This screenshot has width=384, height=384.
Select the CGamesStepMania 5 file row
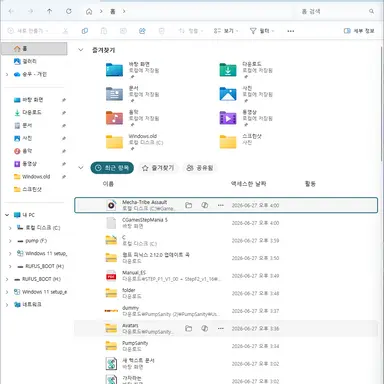tap(226, 223)
